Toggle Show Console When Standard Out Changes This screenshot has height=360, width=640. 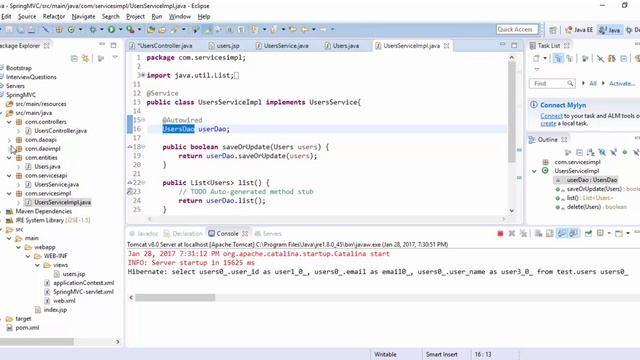tap(562, 233)
